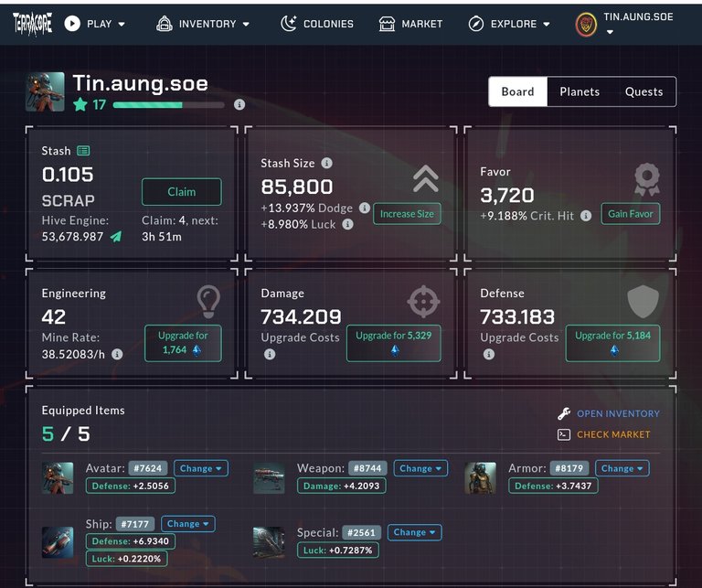Click the Armor #8179 ID badge
This screenshot has width=702, height=588.
[x=569, y=468]
